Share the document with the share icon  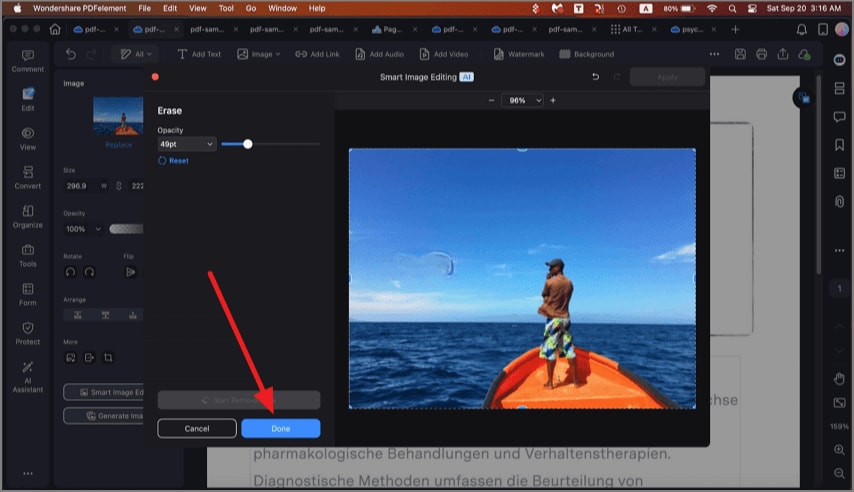(x=783, y=54)
